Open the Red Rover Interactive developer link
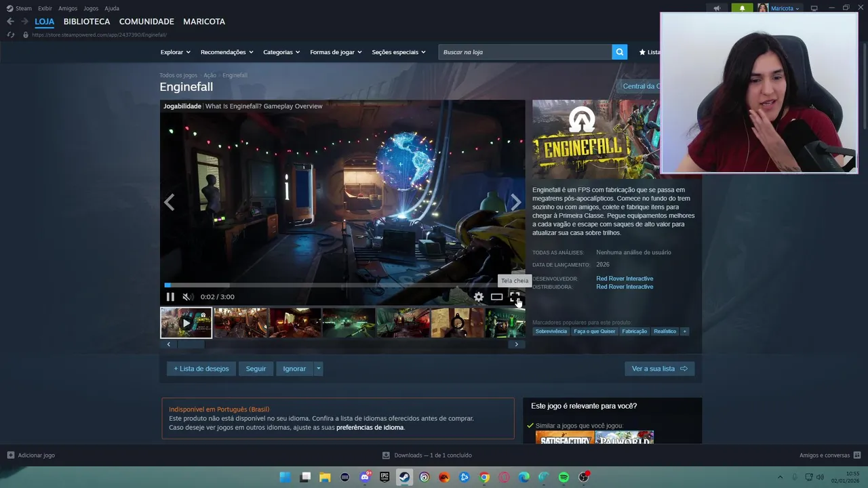Image resolution: width=868 pixels, height=488 pixels. click(x=625, y=279)
